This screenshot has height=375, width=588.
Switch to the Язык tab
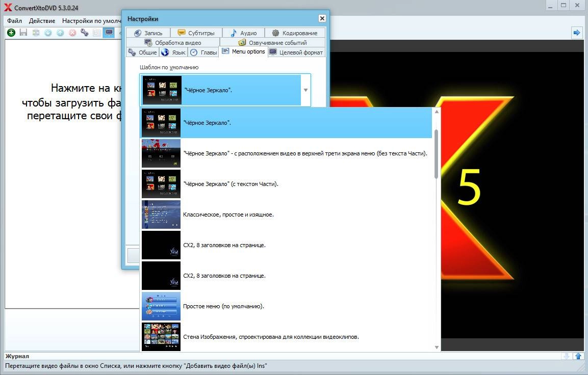click(173, 52)
